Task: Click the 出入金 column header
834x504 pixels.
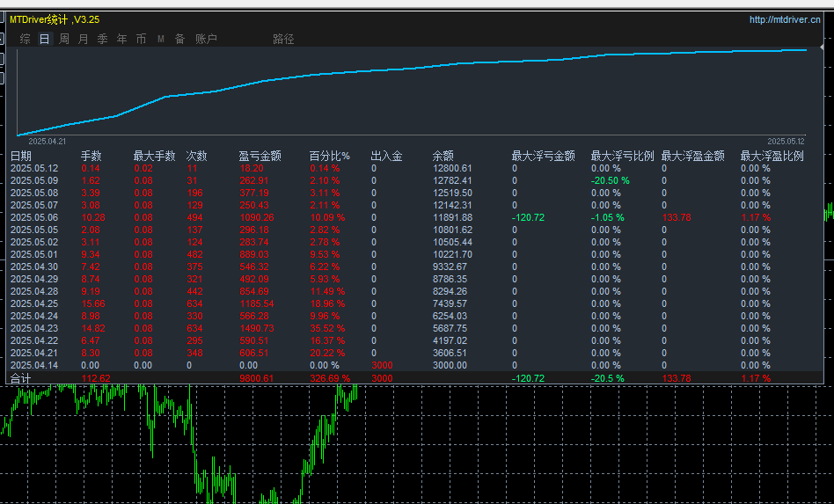Action: tap(387, 156)
